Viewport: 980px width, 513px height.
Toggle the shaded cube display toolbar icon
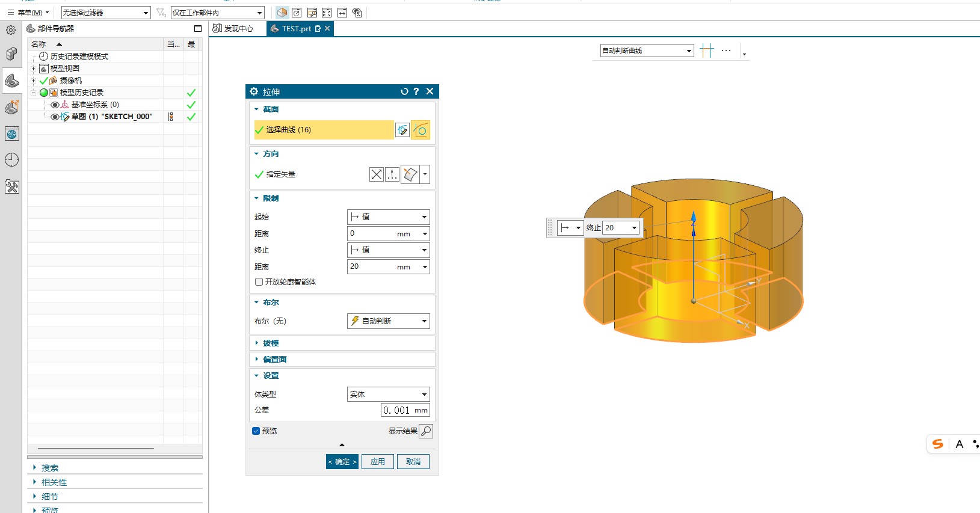click(282, 12)
